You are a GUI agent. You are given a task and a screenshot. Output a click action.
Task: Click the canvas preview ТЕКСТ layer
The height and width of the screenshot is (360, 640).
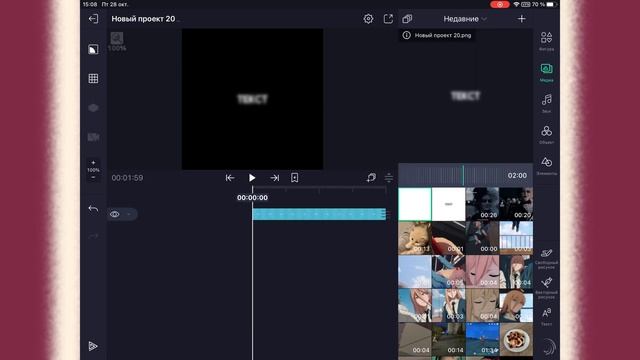coord(252,99)
